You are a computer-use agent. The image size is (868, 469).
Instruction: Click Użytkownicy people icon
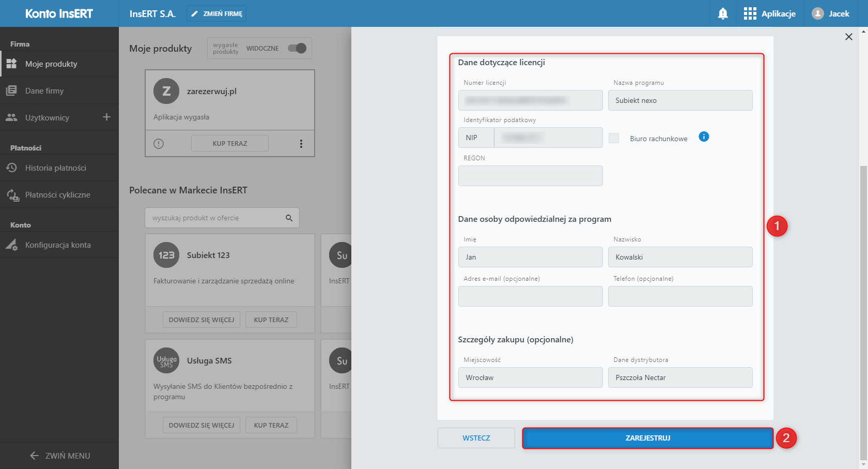[x=11, y=118]
